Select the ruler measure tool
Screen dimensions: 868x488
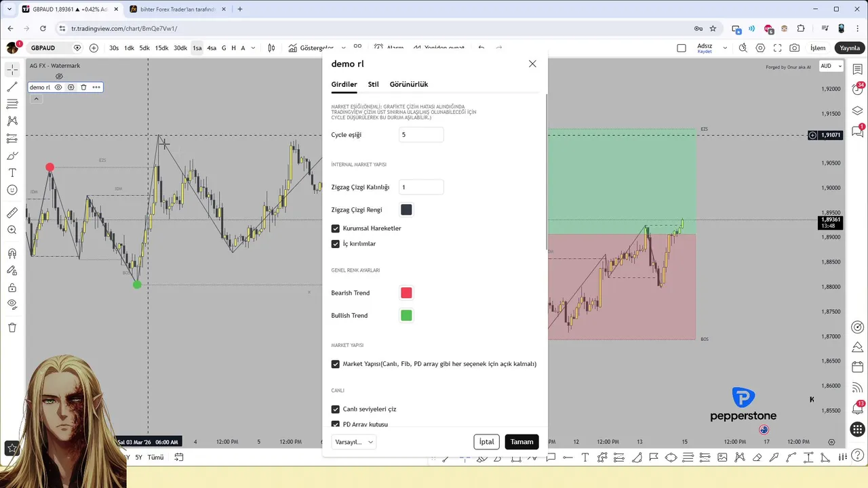click(12, 213)
